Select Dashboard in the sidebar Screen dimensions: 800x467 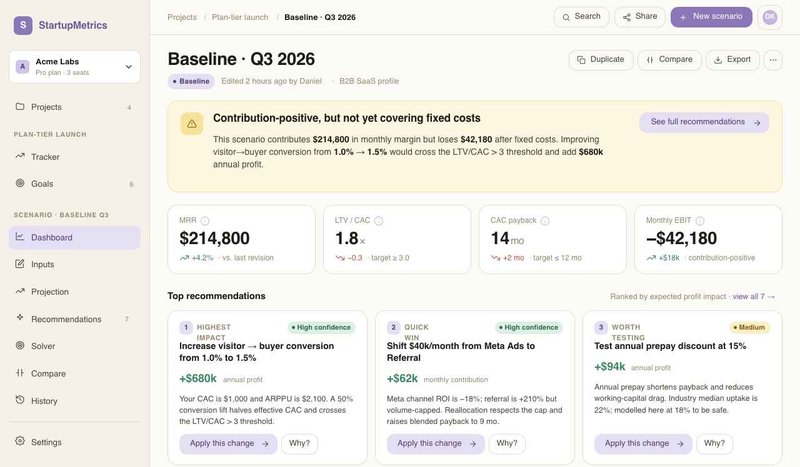[x=74, y=237]
